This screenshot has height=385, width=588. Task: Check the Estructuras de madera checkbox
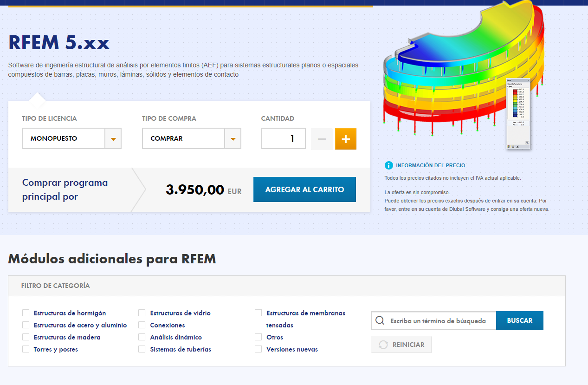pyautogui.click(x=26, y=337)
